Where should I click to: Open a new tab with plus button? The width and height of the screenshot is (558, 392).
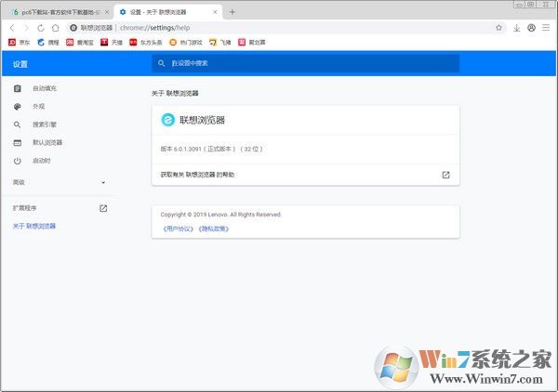(x=232, y=12)
